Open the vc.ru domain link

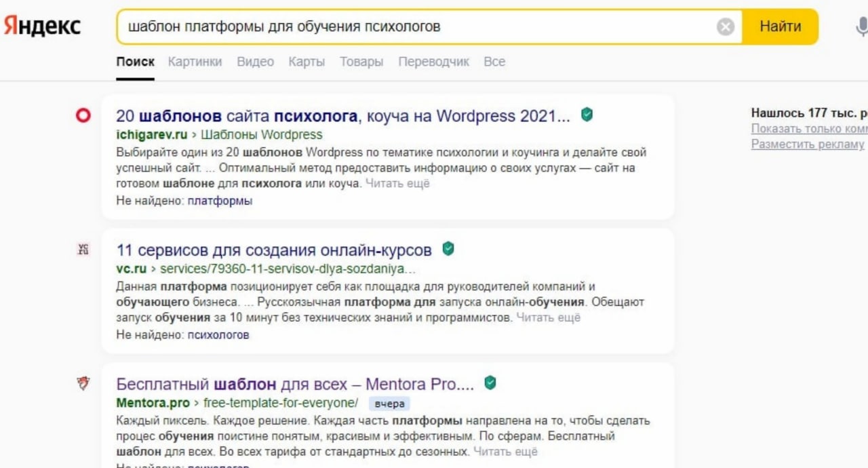[x=132, y=269]
